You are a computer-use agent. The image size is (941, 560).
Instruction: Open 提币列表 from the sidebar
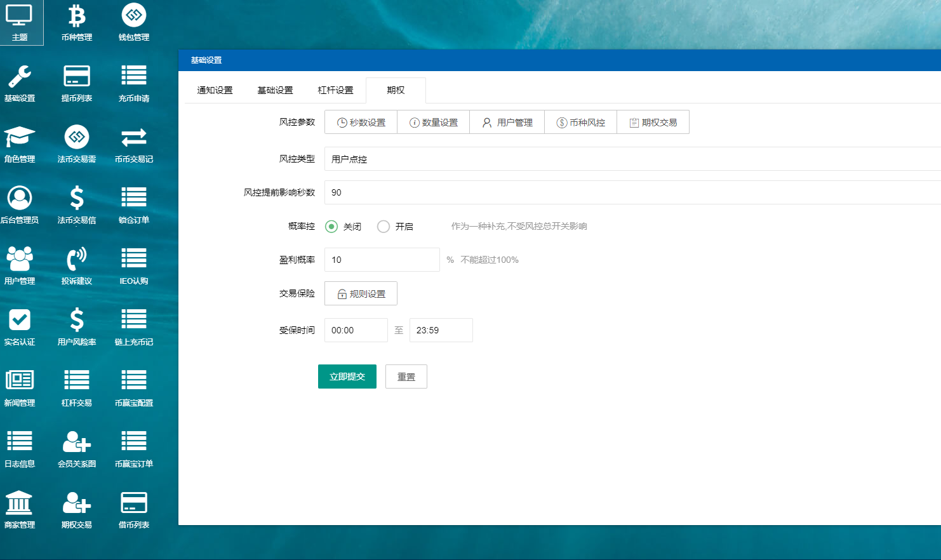(x=76, y=81)
